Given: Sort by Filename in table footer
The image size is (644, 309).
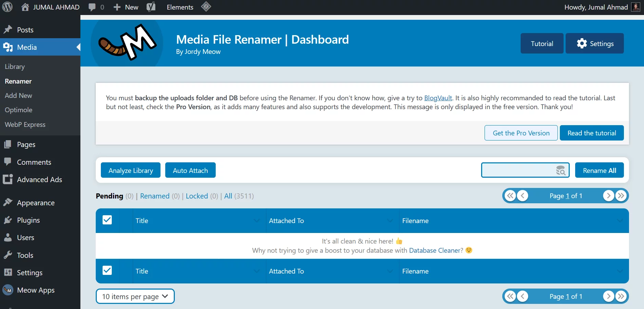Looking at the screenshot, I should [514, 271].
